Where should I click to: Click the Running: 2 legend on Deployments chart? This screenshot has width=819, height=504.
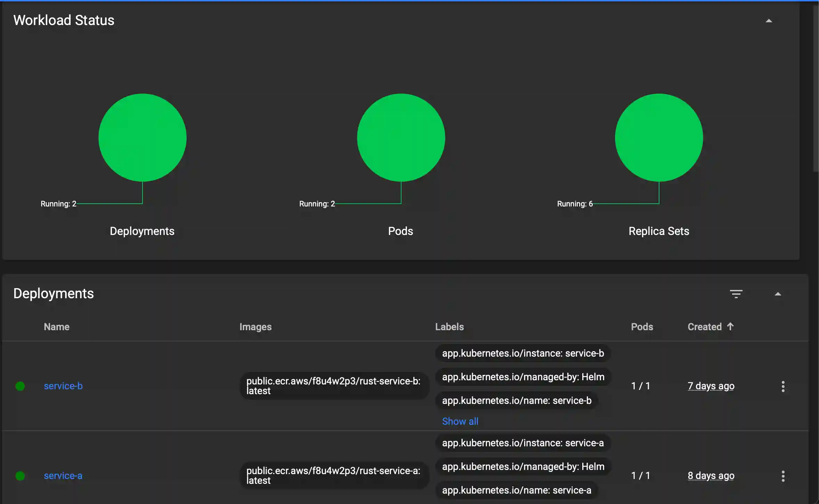(x=58, y=204)
